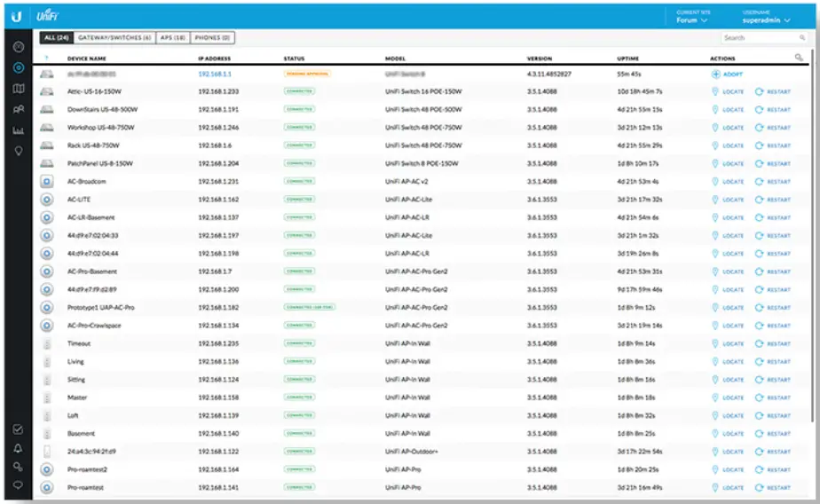820x504 pixels.
Task: Sort by the Status column header
Action: (x=294, y=59)
